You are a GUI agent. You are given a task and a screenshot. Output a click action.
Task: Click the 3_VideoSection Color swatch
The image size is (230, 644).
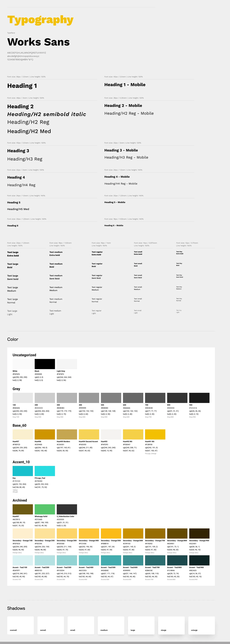pyautogui.click(x=67, y=509)
